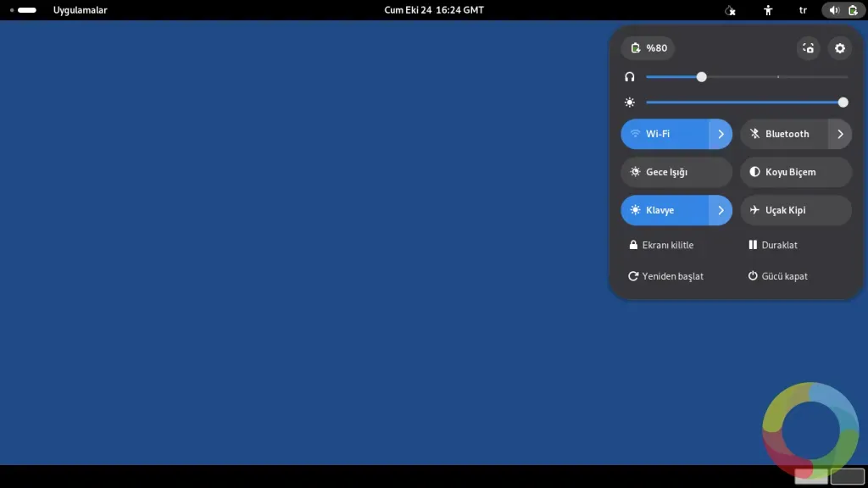The image size is (868, 488).
Task: Enable Uçak Kipi airplane mode
Action: coord(796,210)
